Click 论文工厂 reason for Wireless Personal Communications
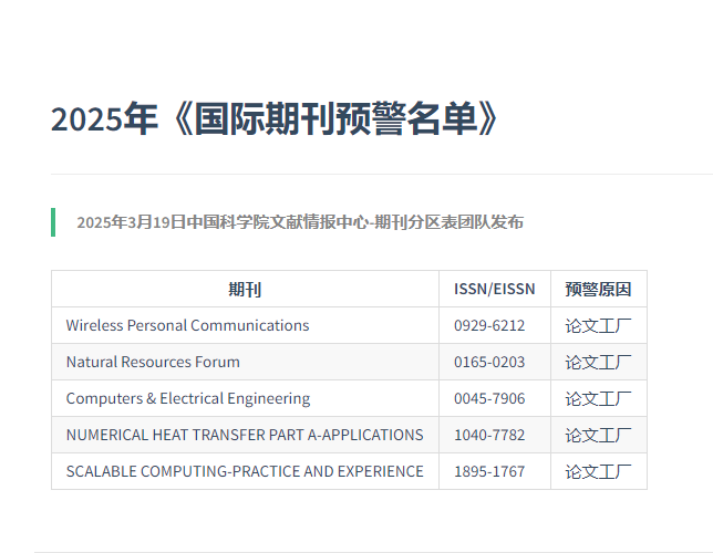Image resolution: width=713 pixels, height=554 pixels. pyautogui.click(x=598, y=325)
